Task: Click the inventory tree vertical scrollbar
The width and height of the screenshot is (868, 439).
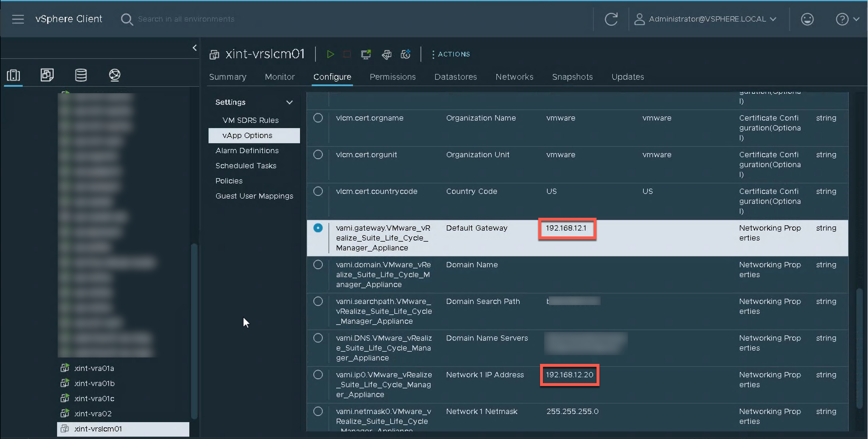Action: coord(194,331)
